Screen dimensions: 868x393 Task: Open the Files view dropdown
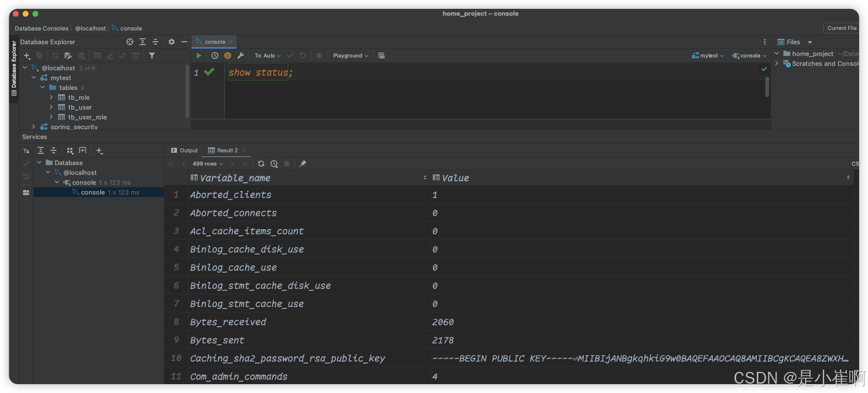click(x=810, y=42)
